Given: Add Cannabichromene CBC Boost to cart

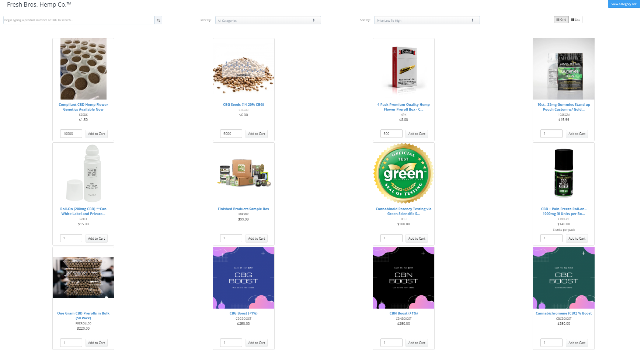Looking at the screenshot, I should coord(577,343).
